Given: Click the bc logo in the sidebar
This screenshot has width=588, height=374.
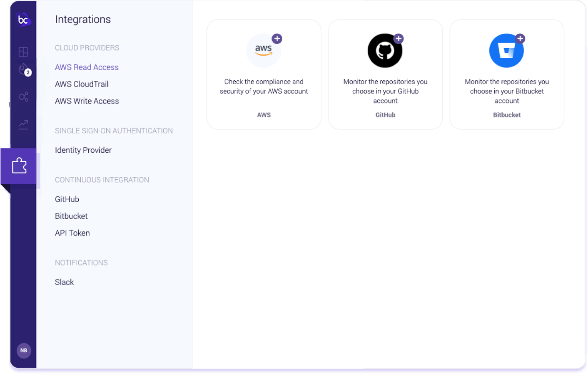Looking at the screenshot, I should click(x=23, y=20).
